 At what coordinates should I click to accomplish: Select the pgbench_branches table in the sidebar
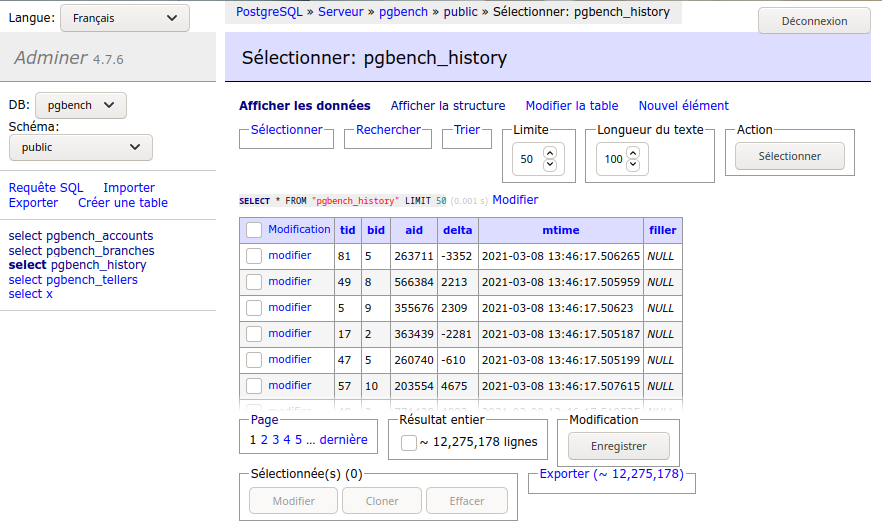(x=100, y=251)
